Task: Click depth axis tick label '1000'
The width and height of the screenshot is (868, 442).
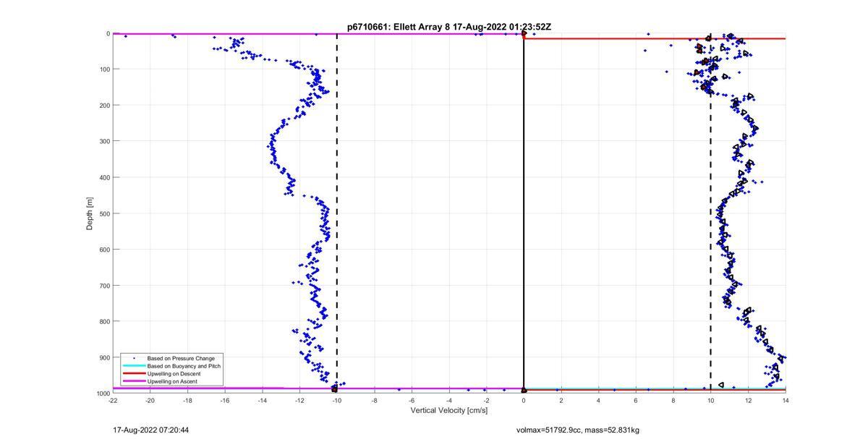Action: coord(103,394)
